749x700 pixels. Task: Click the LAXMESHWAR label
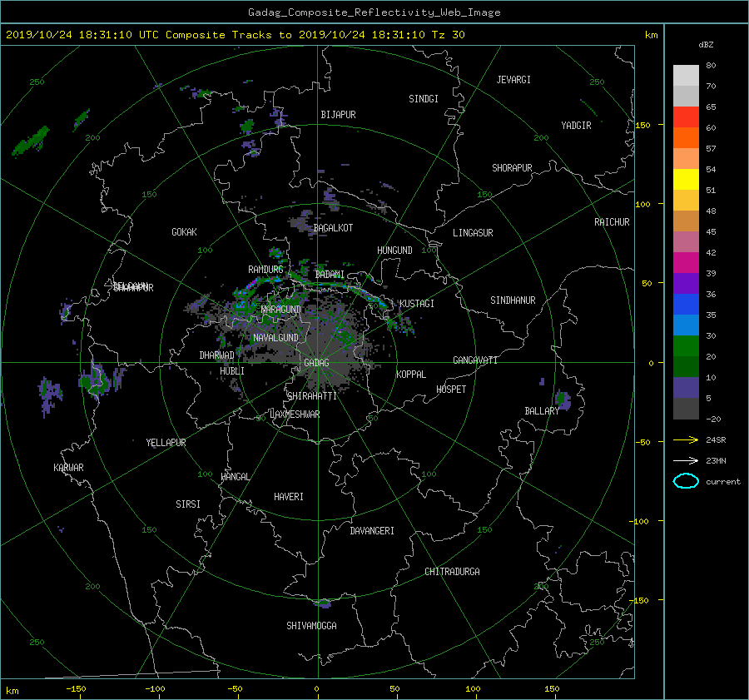click(295, 415)
